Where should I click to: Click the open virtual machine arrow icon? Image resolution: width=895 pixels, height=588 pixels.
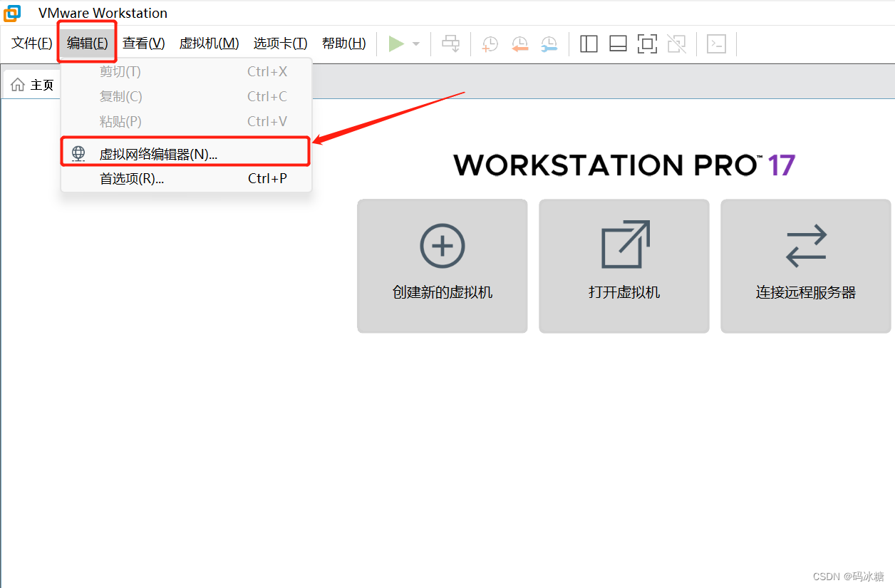625,244
